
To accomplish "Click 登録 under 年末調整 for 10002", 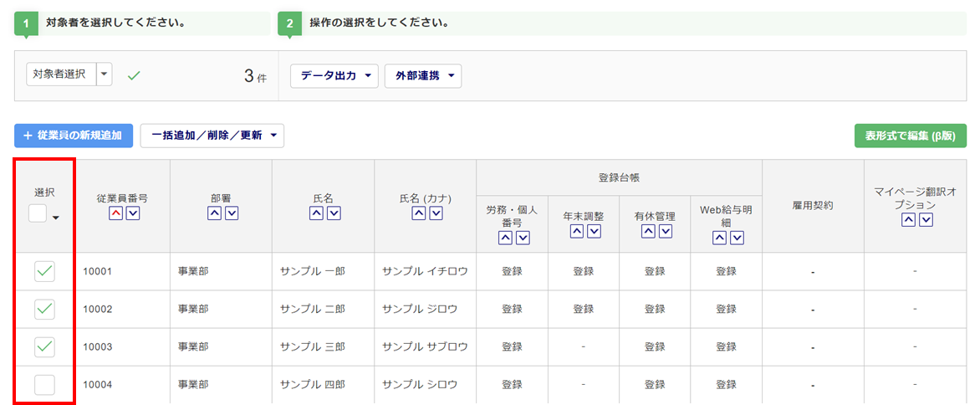I will tap(584, 309).
